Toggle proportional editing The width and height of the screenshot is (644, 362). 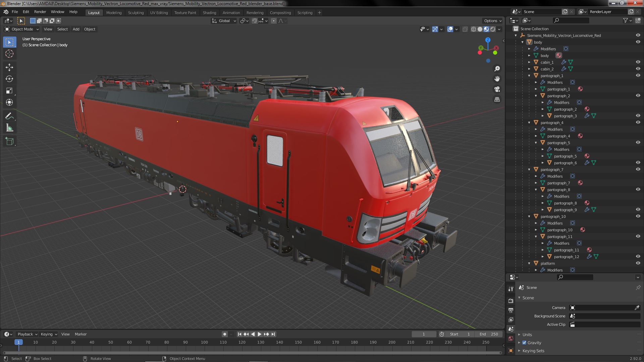[x=274, y=21]
